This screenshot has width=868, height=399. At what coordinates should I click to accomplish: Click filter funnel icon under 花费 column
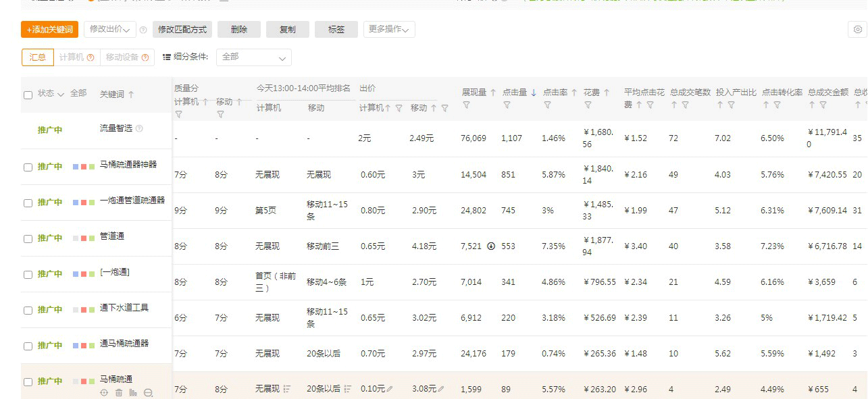click(x=588, y=105)
